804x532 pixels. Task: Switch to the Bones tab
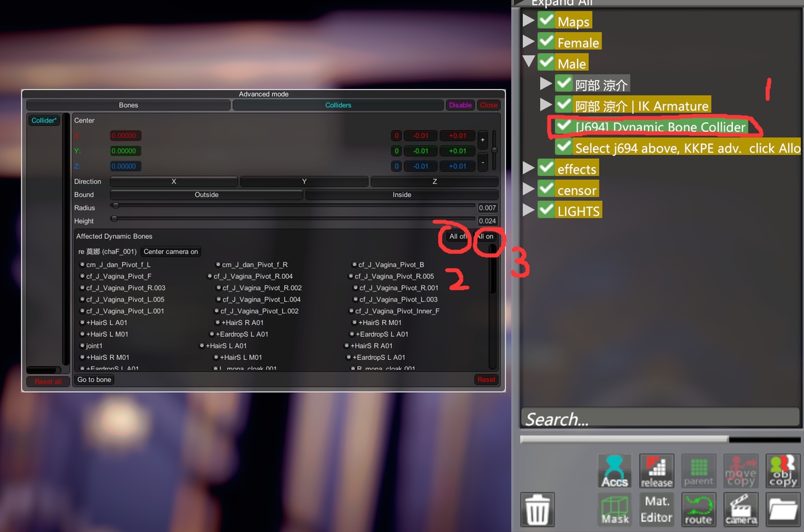tap(128, 105)
